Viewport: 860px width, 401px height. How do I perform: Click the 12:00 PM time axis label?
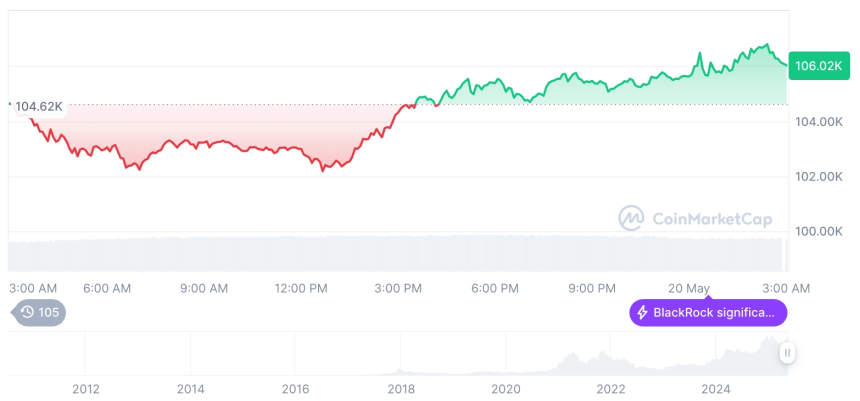[x=301, y=288]
